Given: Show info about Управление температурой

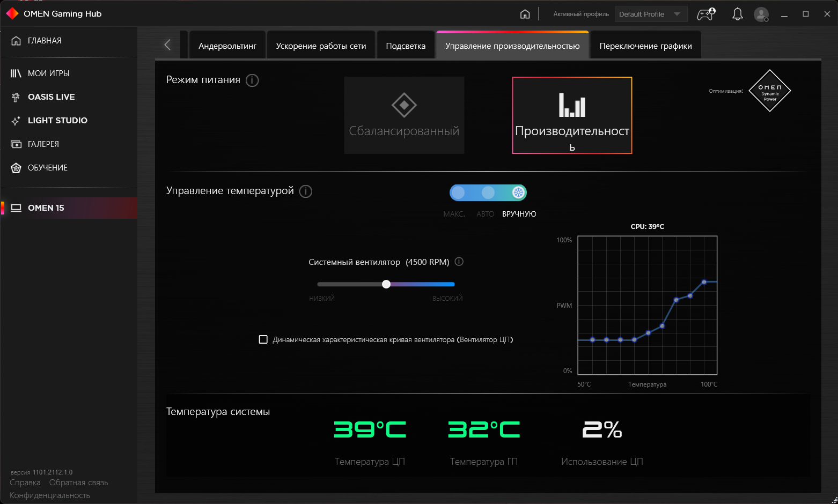Looking at the screenshot, I should click(x=306, y=191).
